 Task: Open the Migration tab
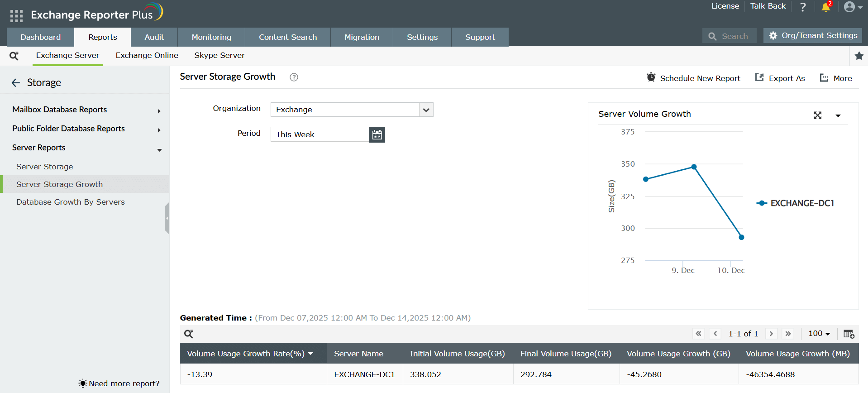(x=362, y=37)
